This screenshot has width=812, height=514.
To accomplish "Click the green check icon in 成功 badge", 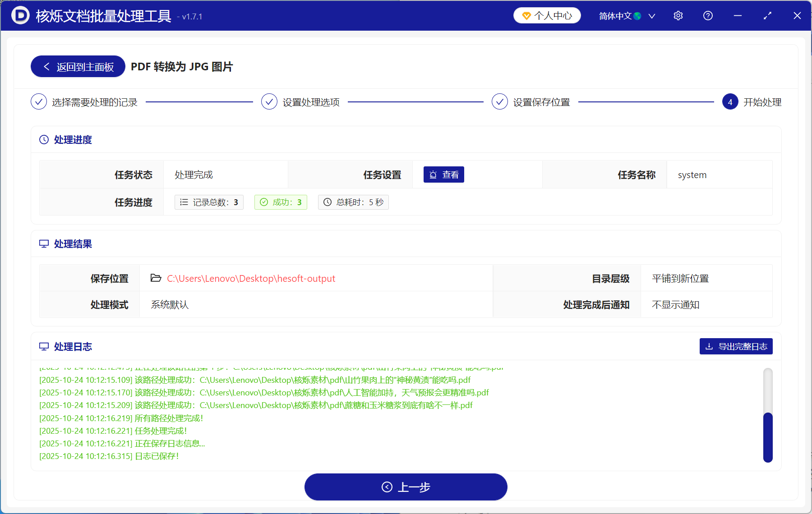I will (x=264, y=202).
